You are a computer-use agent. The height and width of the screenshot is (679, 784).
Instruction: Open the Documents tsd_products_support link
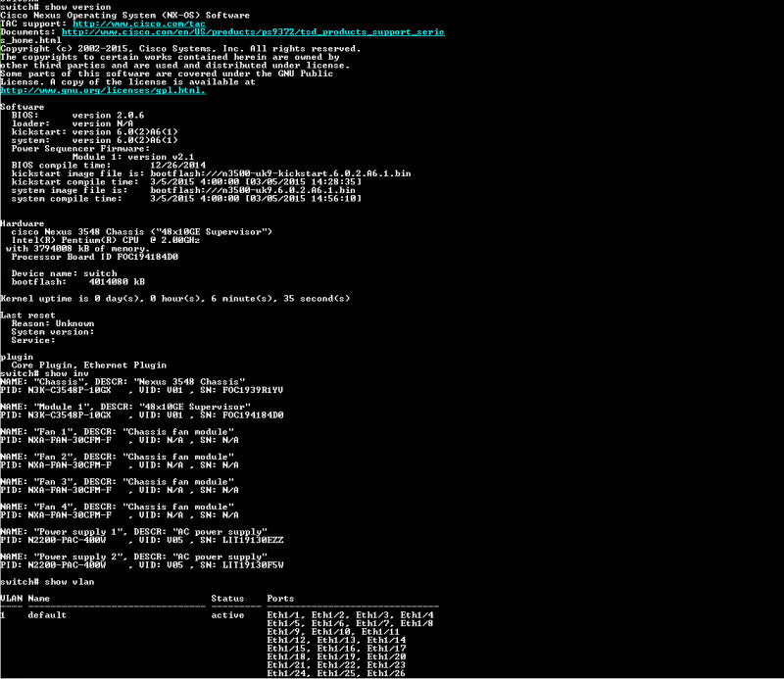pyautogui.click(x=253, y=32)
